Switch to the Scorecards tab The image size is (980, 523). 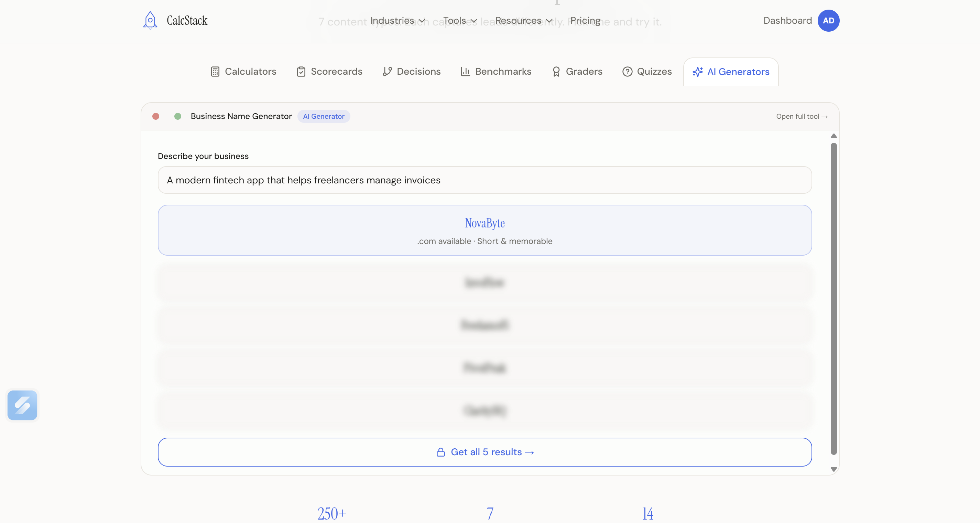click(x=329, y=72)
